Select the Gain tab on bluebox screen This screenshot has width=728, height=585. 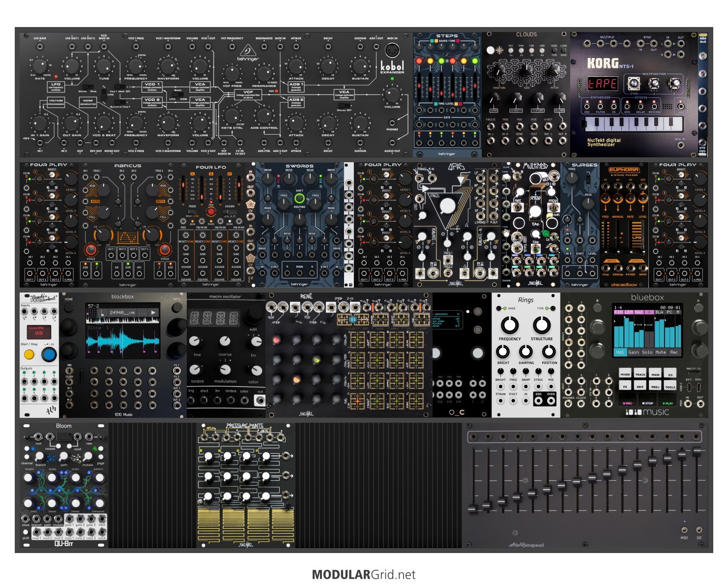point(634,352)
